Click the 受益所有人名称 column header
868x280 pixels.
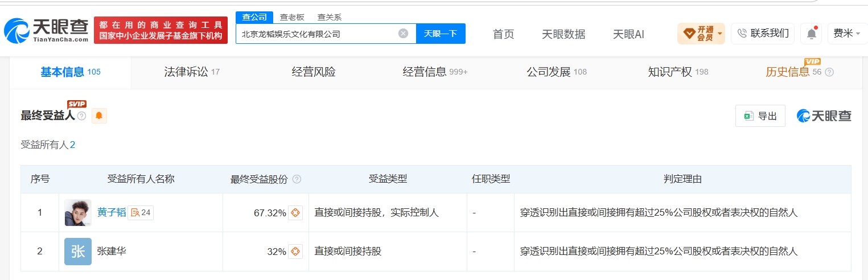pos(141,179)
